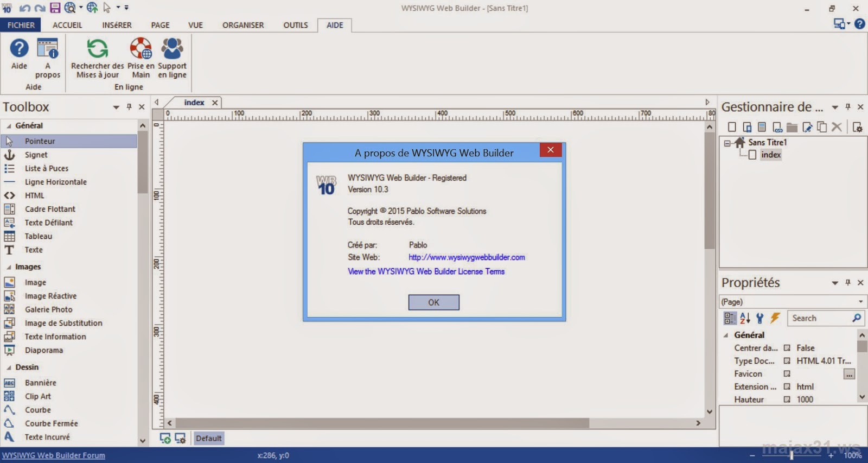Screen dimensions: 868x463
Task: Click the duplicate page icon in the site manager
Action: [822, 127]
